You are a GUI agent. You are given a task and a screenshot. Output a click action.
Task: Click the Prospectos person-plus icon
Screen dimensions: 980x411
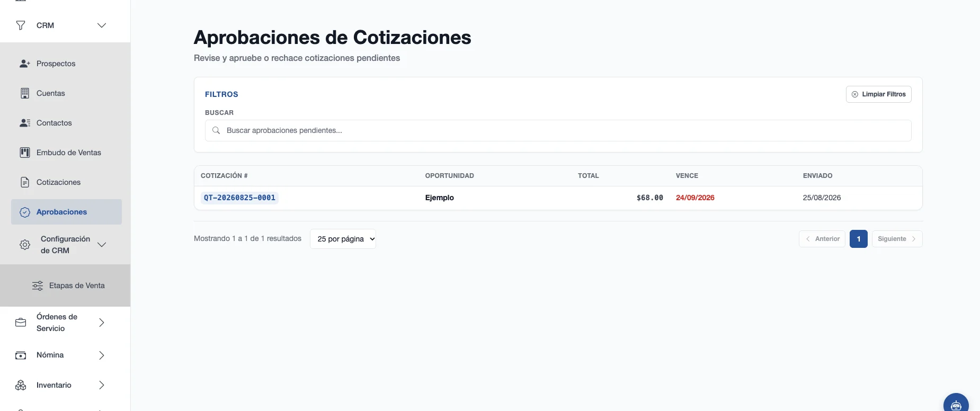[x=25, y=64]
